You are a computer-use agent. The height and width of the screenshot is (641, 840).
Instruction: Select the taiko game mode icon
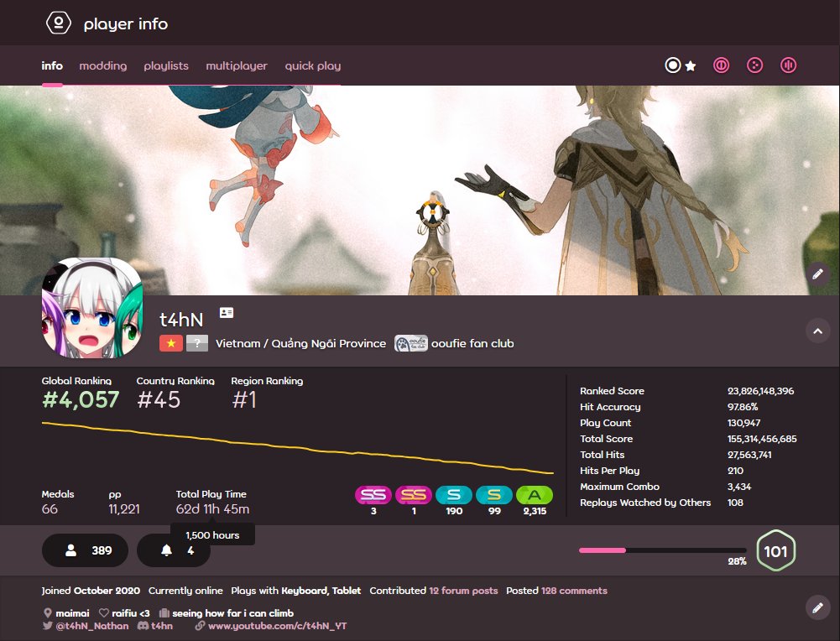point(721,65)
